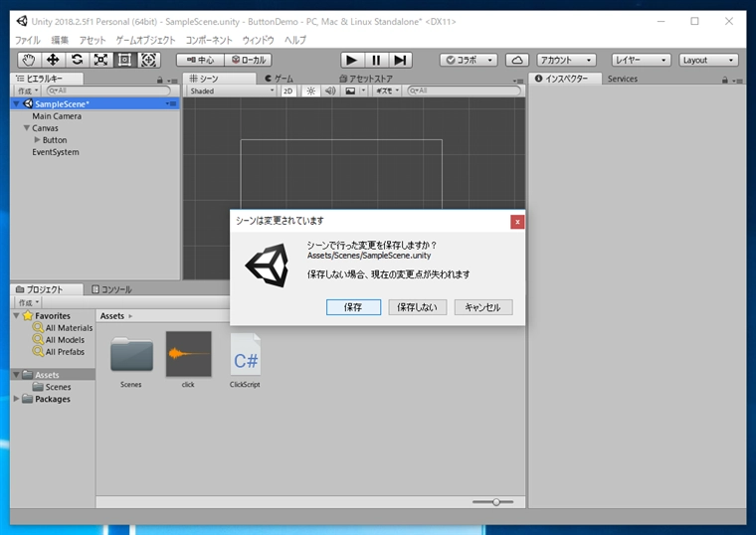The height and width of the screenshot is (535, 756).
Task: Select the Hand tool in toolbar
Action: click(x=29, y=60)
